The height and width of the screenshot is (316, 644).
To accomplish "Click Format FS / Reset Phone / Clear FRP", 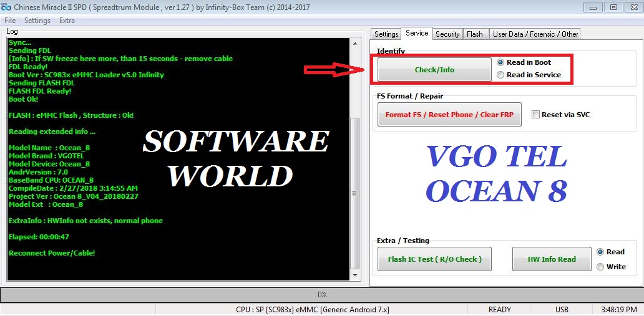I will point(449,115).
